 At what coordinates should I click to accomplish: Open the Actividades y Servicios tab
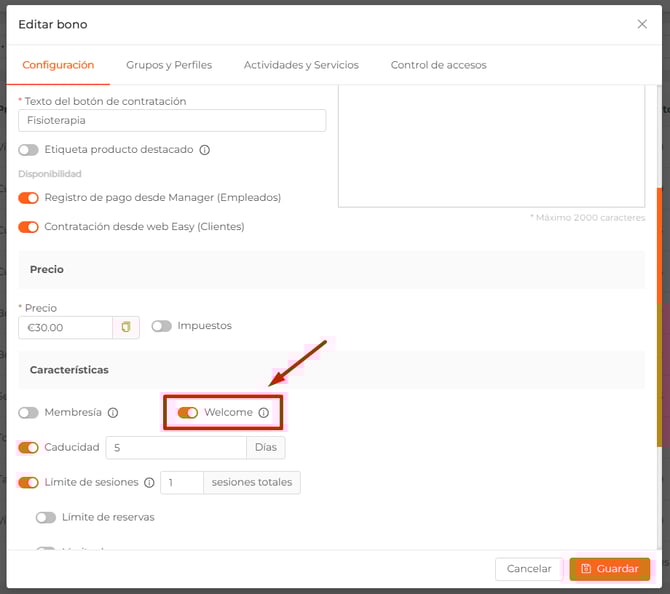(x=301, y=65)
